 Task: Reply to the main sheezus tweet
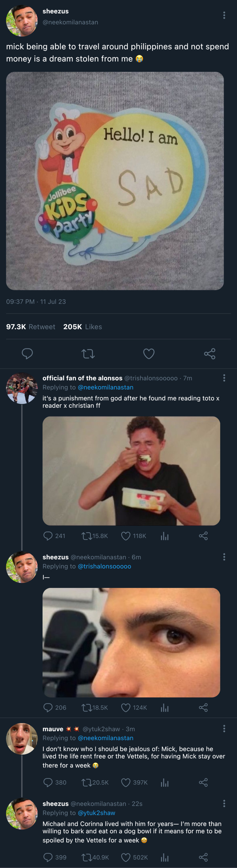pos(27,353)
